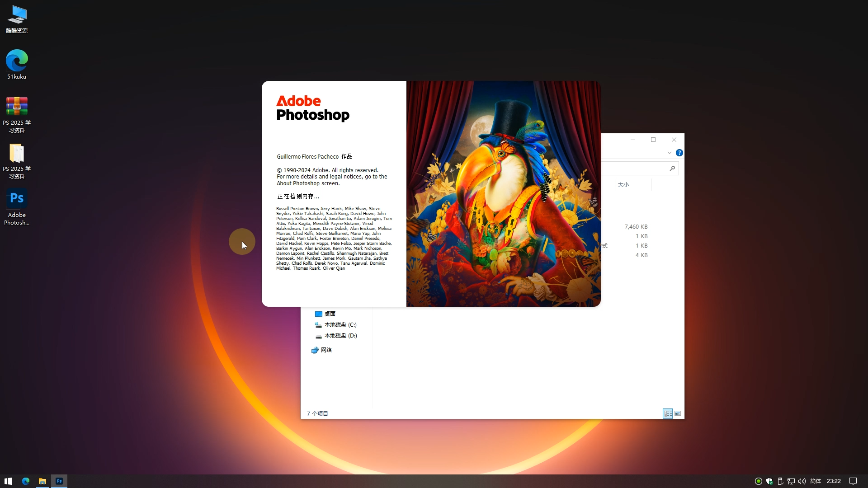Select the 51kuku Edge desktop icon
Viewport: 868px width, 488px height.
point(17,61)
